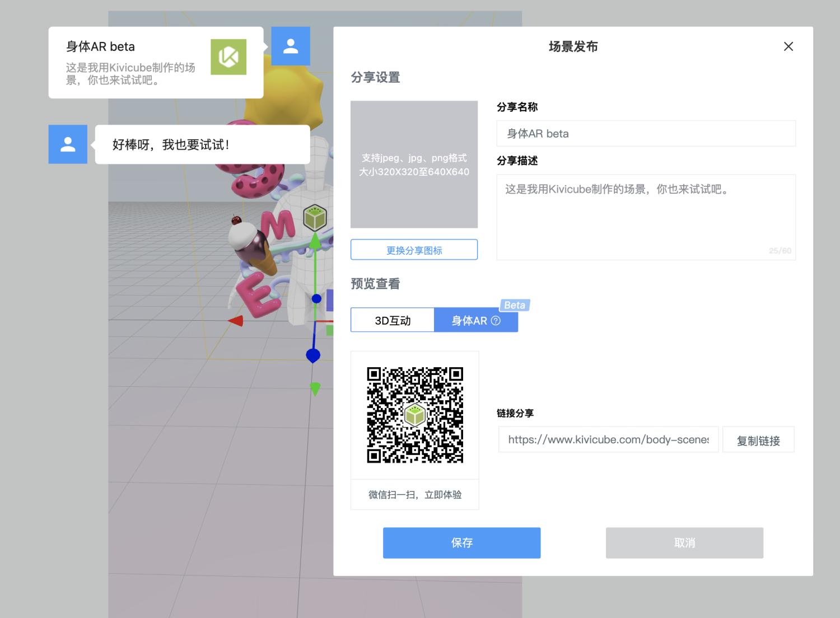Close the 场景发布 dialog
Viewport: 840px width, 618px height.
pos(788,46)
